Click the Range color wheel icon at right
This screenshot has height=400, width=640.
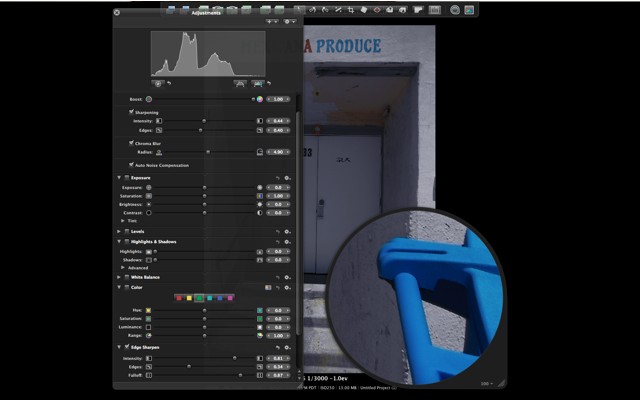pyautogui.click(x=260, y=336)
